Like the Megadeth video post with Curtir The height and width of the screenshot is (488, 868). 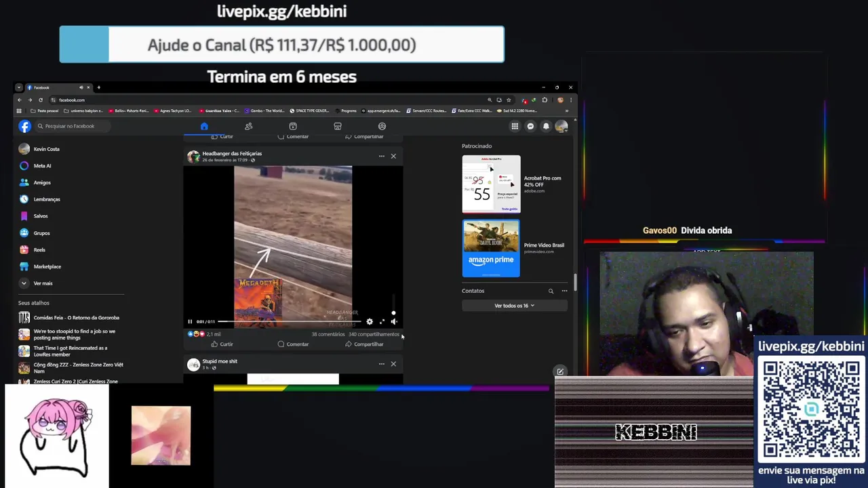pos(222,344)
